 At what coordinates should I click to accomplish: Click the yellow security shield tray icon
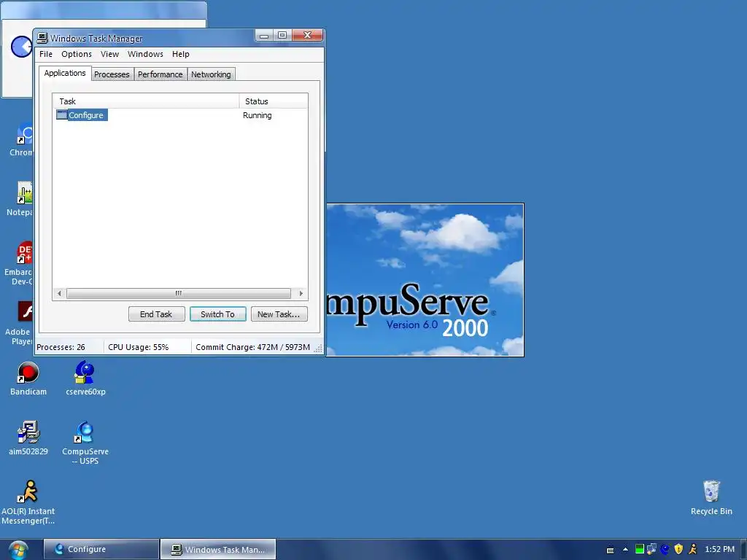coord(679,549)
